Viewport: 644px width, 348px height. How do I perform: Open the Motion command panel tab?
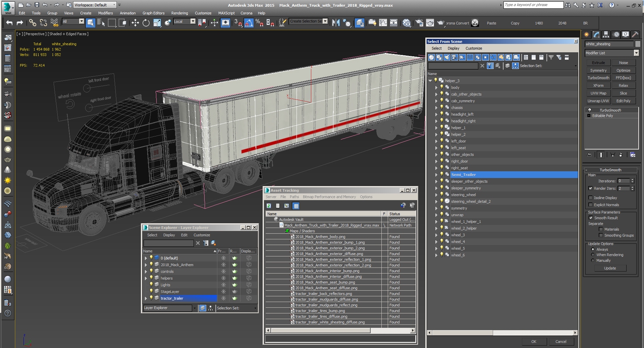[x=616, y=34]
